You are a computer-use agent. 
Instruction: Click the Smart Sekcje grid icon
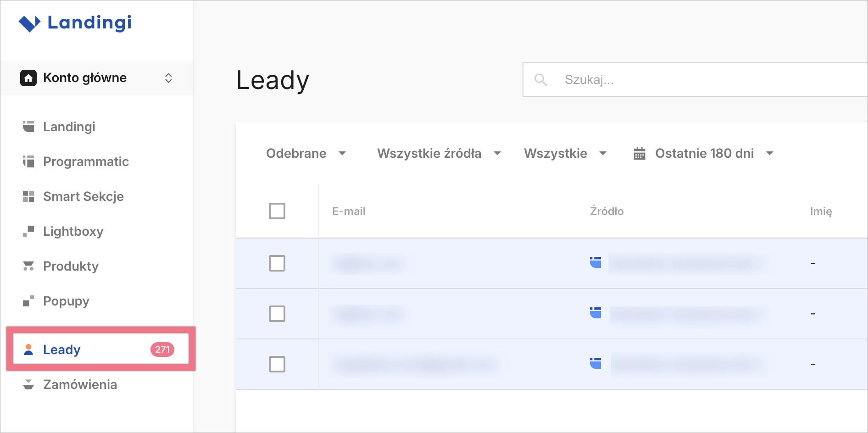28,196
